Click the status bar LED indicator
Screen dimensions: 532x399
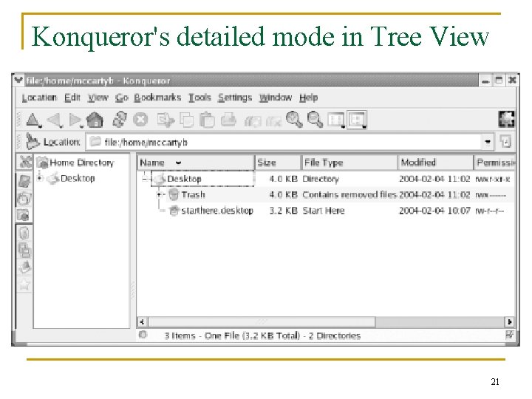[x=143, y=335]
